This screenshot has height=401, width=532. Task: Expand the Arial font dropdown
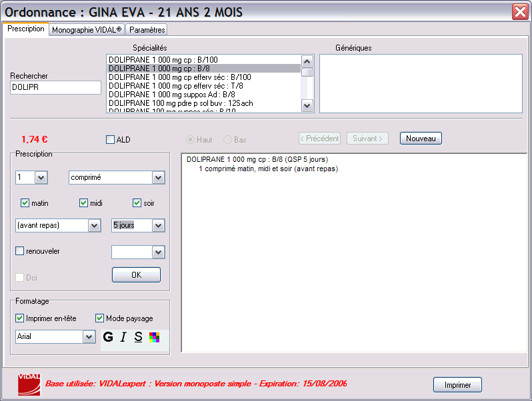coord(89,337)
